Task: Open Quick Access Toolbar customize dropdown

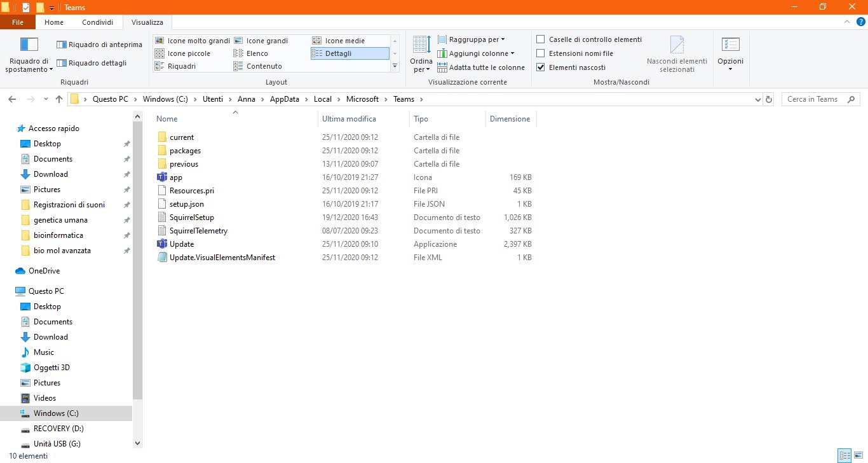Action: [x=51, y=8]
